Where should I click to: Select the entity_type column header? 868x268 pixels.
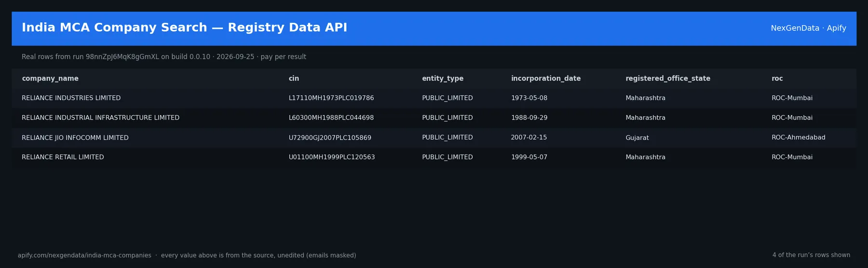tap(443, 79)
